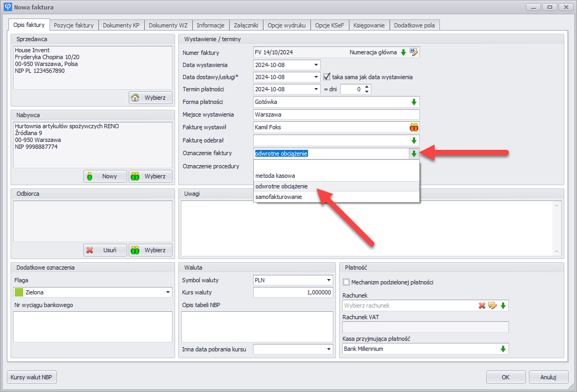
Task: Open the Symbol waluty dropdown
Action: coord(329,280)
